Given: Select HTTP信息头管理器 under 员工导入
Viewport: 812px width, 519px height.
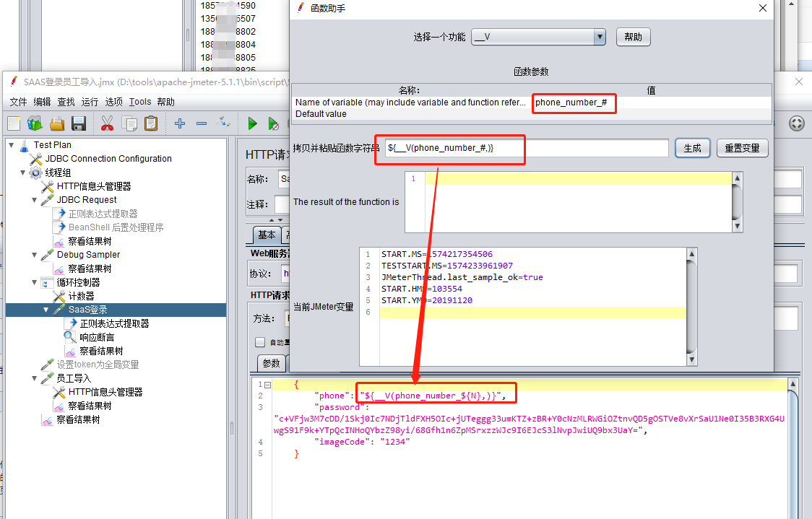Looking at the screenshot, I should pyautogui.click(x=105, y=392).
